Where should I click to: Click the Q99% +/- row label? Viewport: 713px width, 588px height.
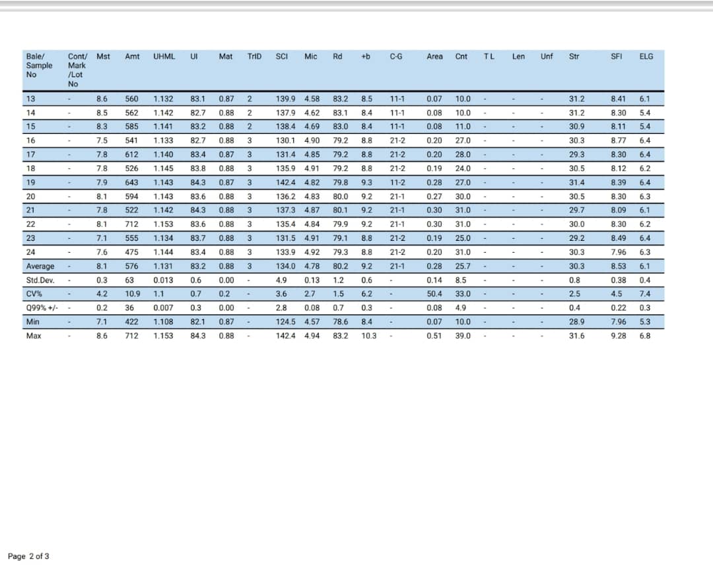(x=42, y=308)
